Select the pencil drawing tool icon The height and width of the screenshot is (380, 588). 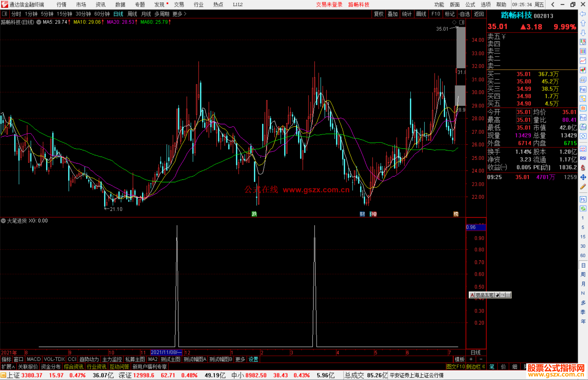(x=583, y=187)
